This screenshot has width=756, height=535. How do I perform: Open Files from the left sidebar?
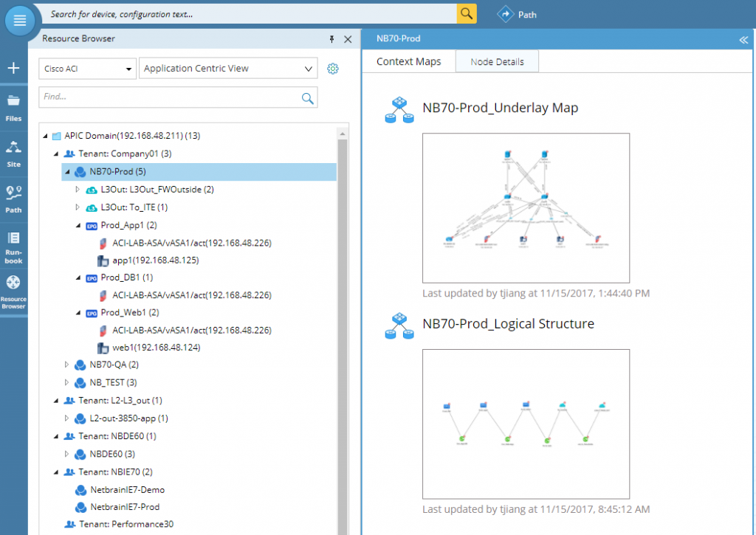tap(13, 108)
